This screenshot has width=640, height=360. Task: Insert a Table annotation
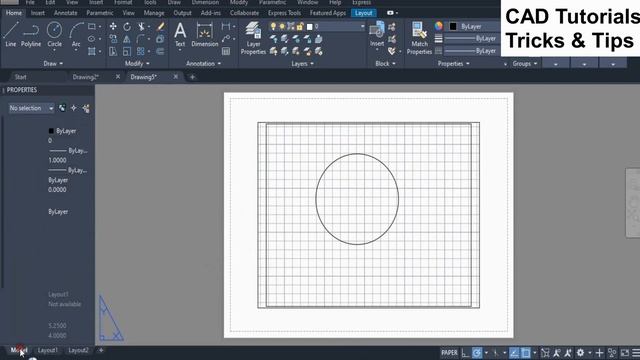pyautogui.click(x=226, y=51)
